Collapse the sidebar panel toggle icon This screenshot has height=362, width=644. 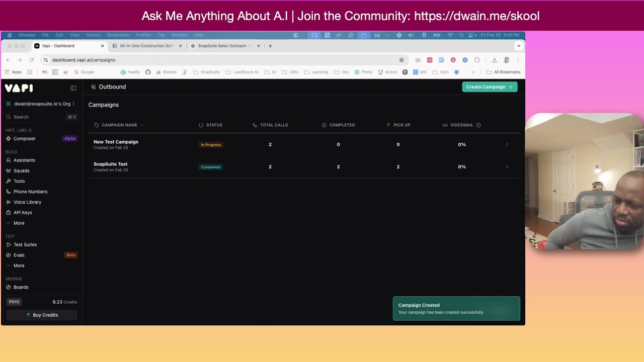pos(73,88)
